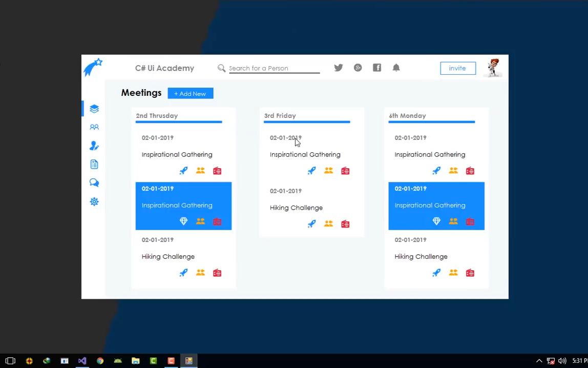This screenshot has height=368, width=588.
Task: Show hidden system tray icons
Action: pyautogui.click(x=539, y=361)
